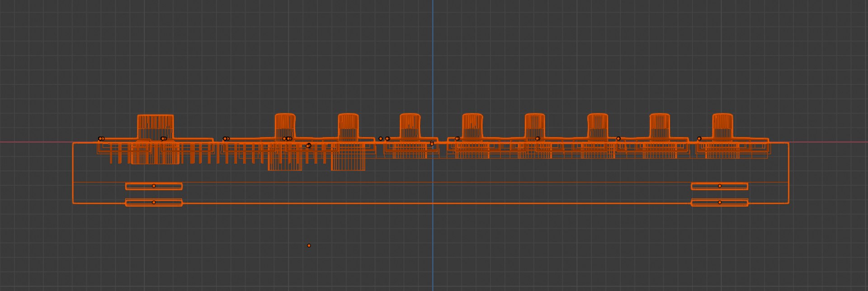Select the isolated origin dot below the model
868x291 pixels.
click(x=309, y=245)
